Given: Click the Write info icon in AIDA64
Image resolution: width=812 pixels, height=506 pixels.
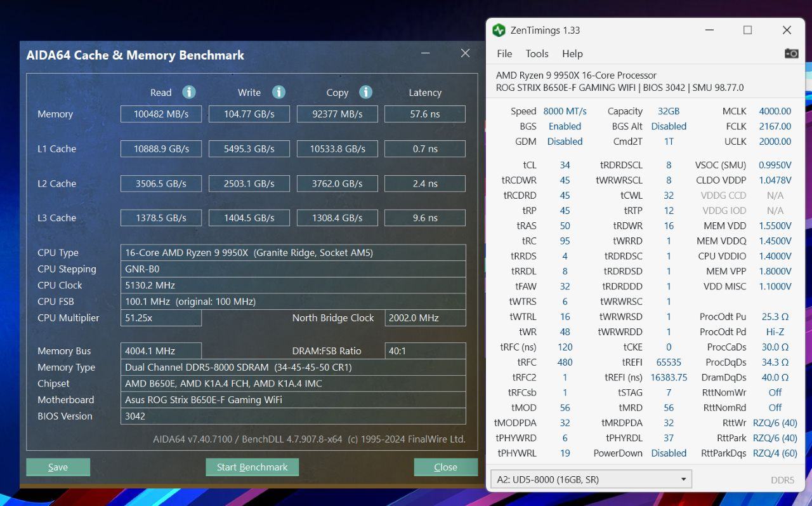Looking at the screenshot, I should [278, 92].
